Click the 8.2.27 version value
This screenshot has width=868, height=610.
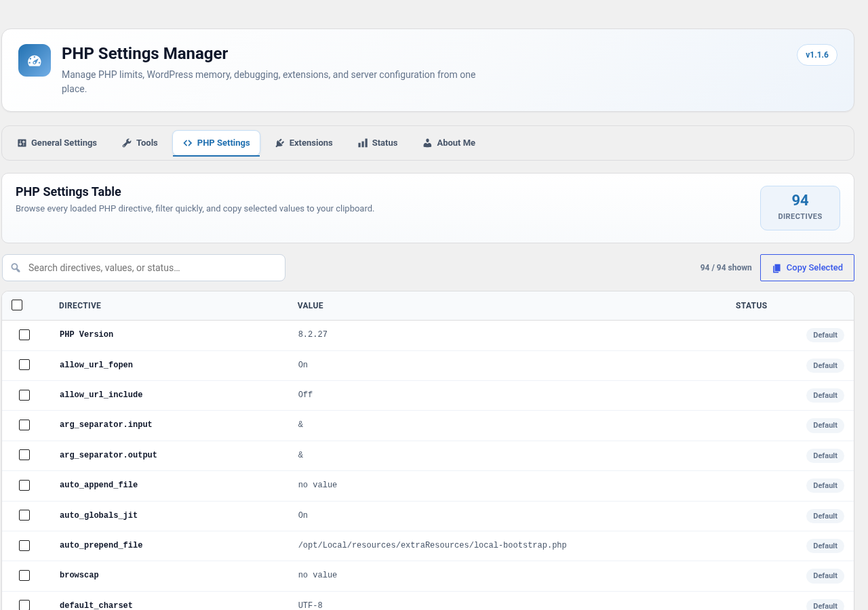(313, 335)
